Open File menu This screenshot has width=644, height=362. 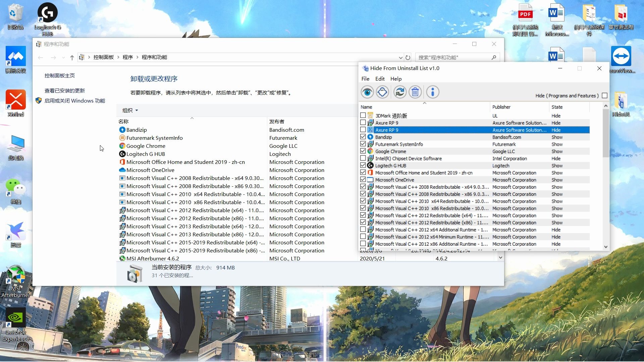365,79
